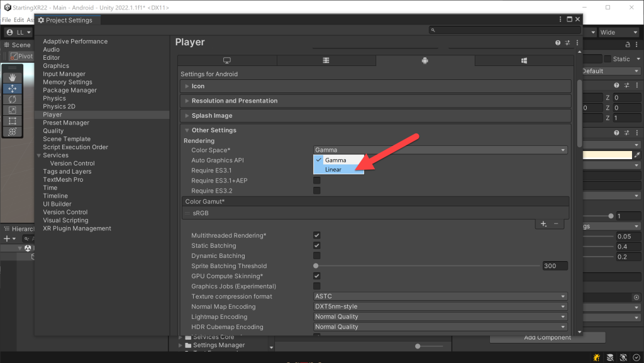
Task: Select the Rect transform tool
Action: pyautogui.click(x=13, y=121)
